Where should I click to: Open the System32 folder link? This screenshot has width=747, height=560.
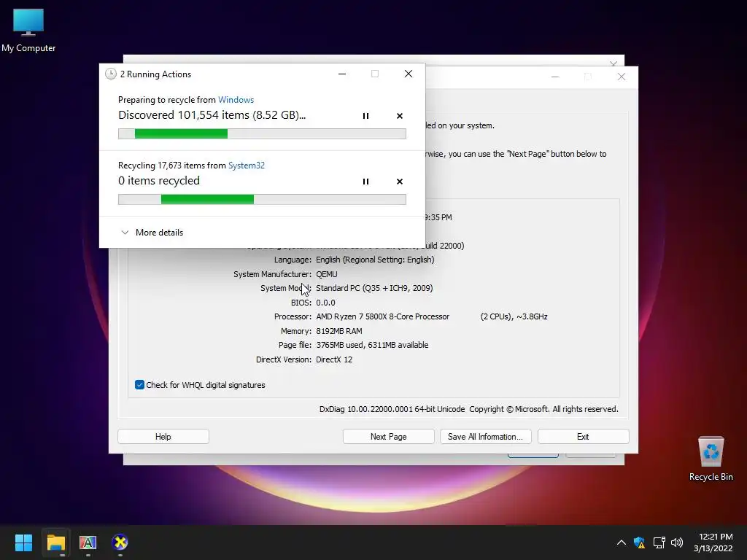(x=247, y=166)
